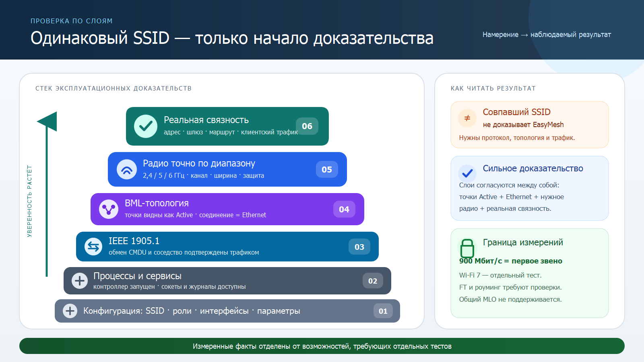Viewport: 644px width, 362px height.
Task: Click the exchange arrows icon in IEEE 1905.1
Action: [x=93, y=247]
